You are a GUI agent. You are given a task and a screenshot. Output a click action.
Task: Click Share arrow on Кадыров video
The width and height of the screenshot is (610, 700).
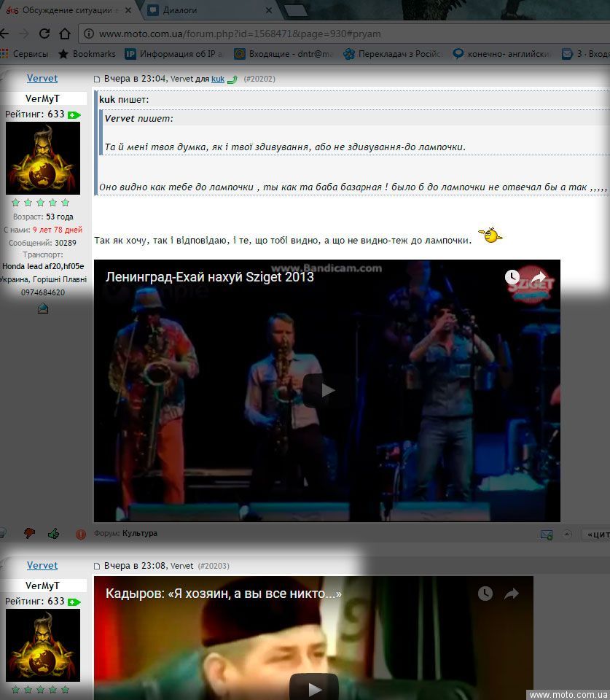point(512,594)
